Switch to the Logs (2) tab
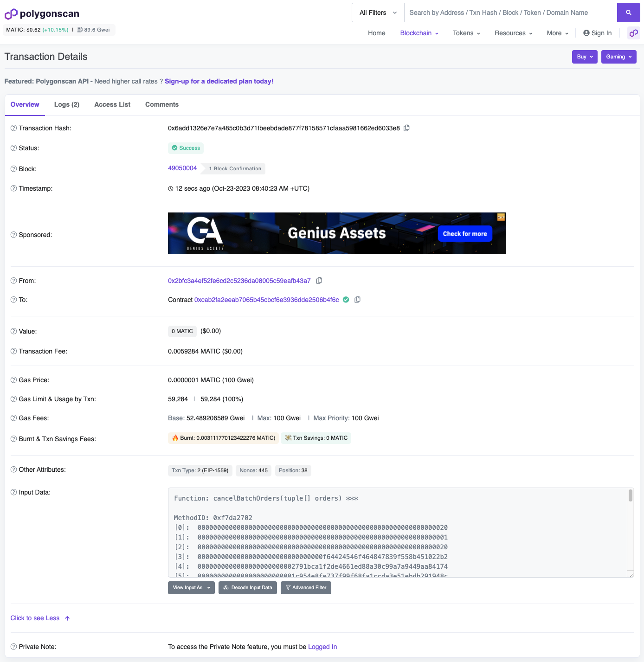The height and width of the screenshot is (662, 644). [67, 104]
